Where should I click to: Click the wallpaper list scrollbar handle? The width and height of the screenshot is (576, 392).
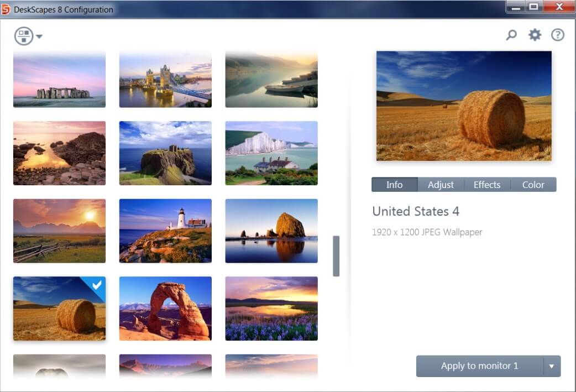click(336, 256)
